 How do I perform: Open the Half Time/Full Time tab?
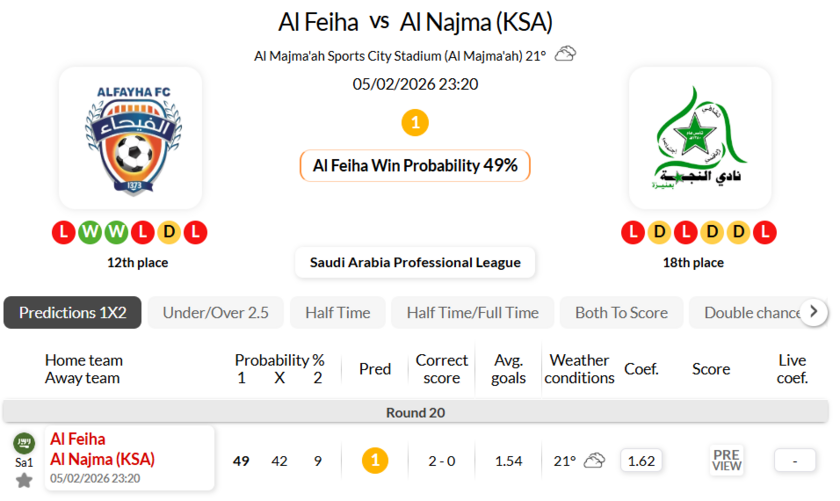click(x=472, y=313)
